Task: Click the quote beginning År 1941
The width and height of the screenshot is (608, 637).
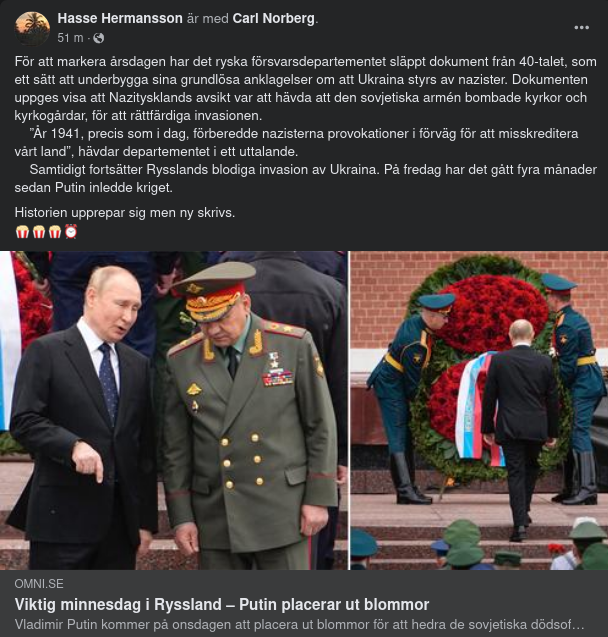Action: point(296,143)
